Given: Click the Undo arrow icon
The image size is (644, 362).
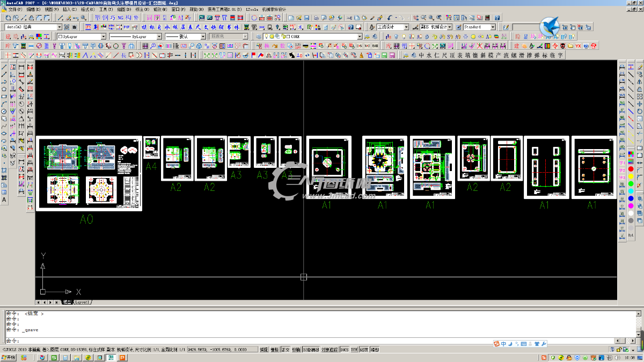Looking at the screenshot, I should point(389,18).
